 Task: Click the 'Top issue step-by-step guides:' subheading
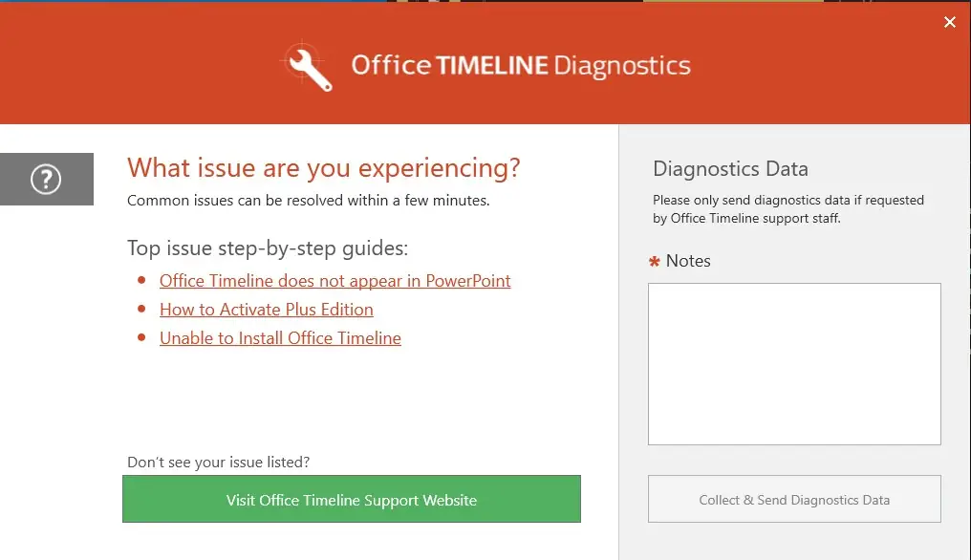268,248
